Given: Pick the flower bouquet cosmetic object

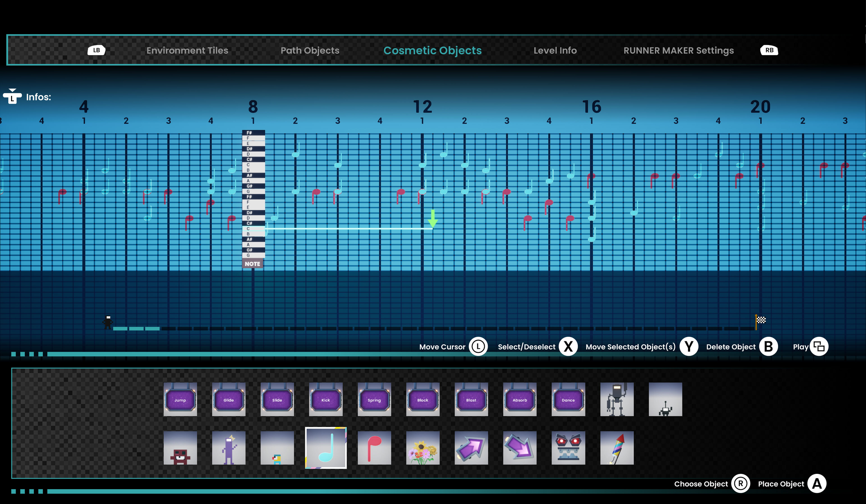Looking at the screenshot, I should [x=423, y=448].
